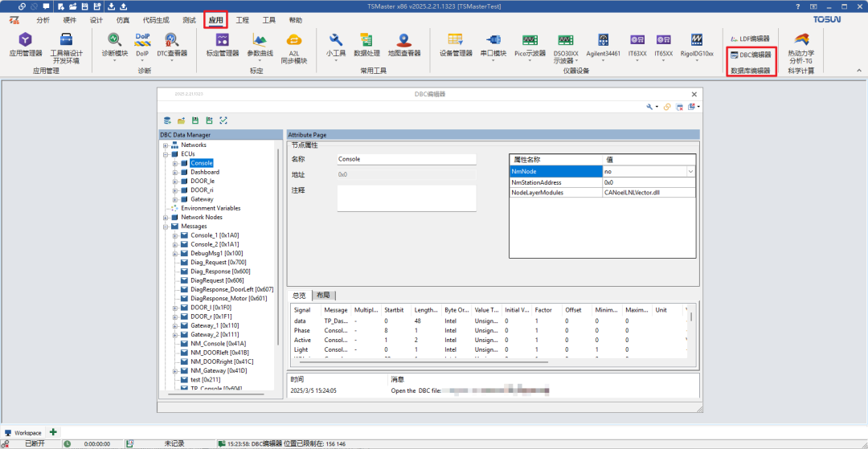Open the DTC查看器 viewer

[171, 44]
